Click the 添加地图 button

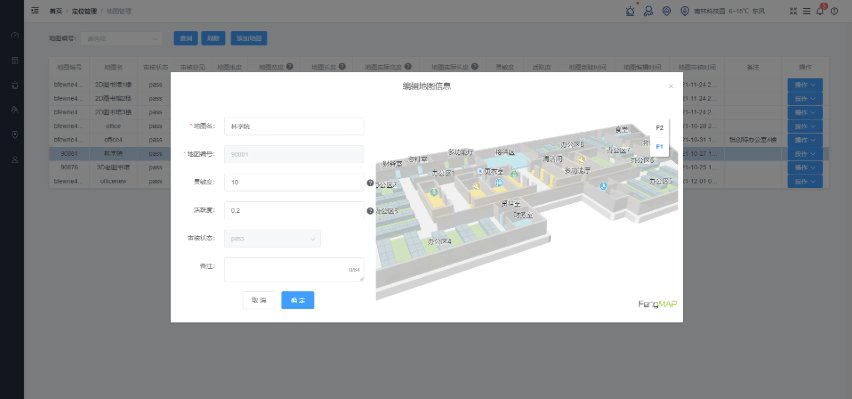click(x=249, y=39)
